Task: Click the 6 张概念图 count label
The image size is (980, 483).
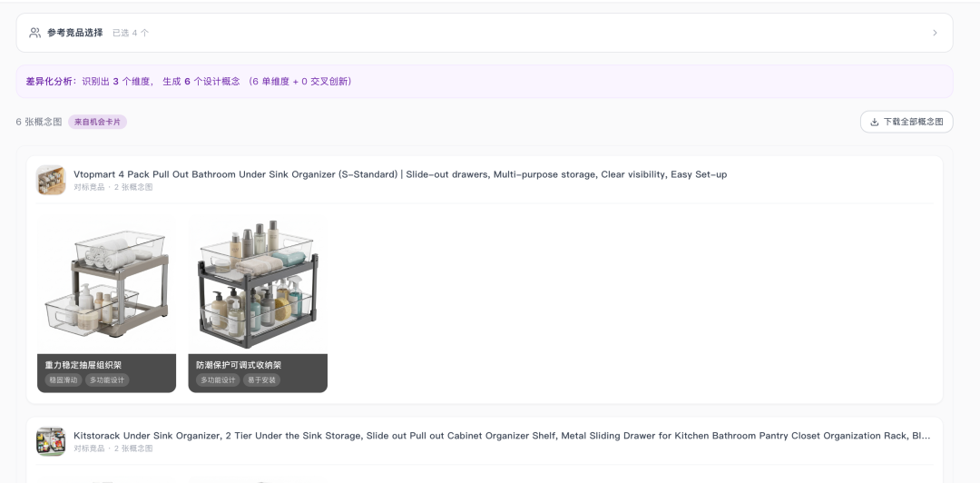Action: coord(39,122)
